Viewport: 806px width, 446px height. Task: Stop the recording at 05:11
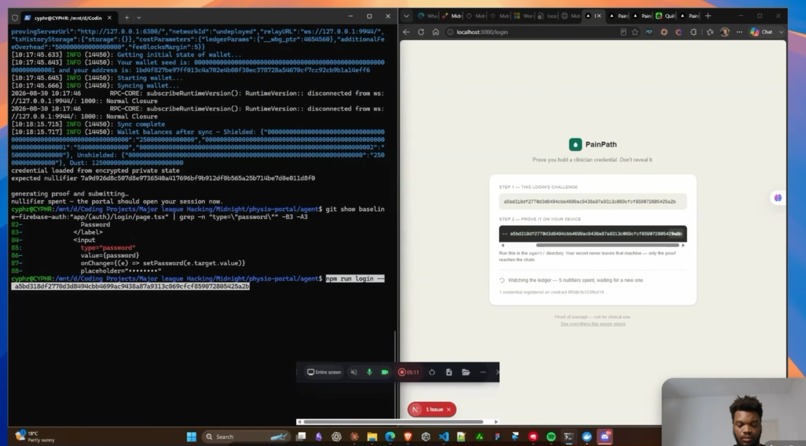point(408,372)
